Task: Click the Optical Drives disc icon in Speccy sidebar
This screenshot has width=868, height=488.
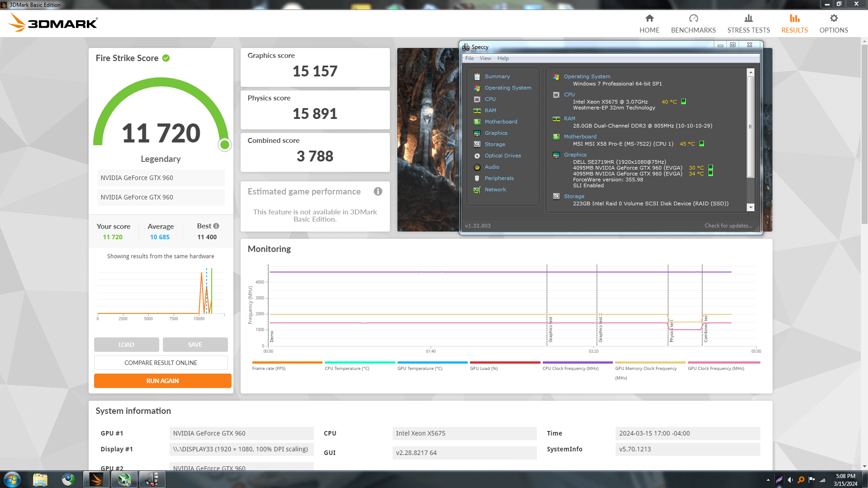Action: (477, 156)
